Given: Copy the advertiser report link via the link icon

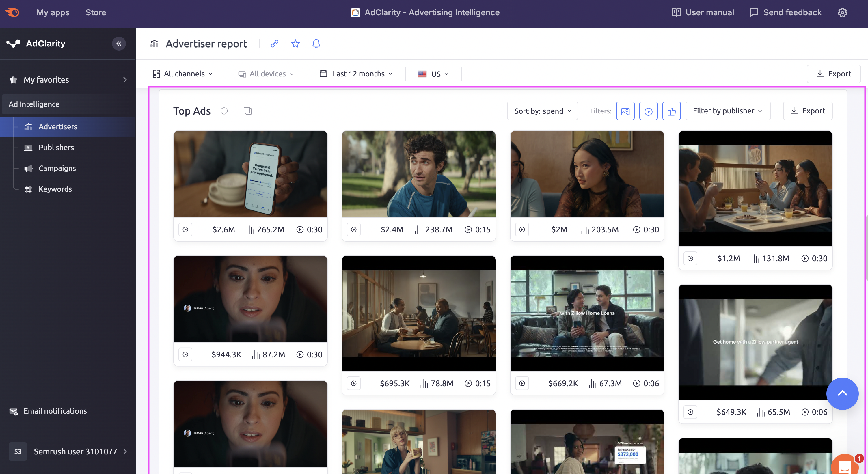Looking at the screenshot, I should coord(275,44).
